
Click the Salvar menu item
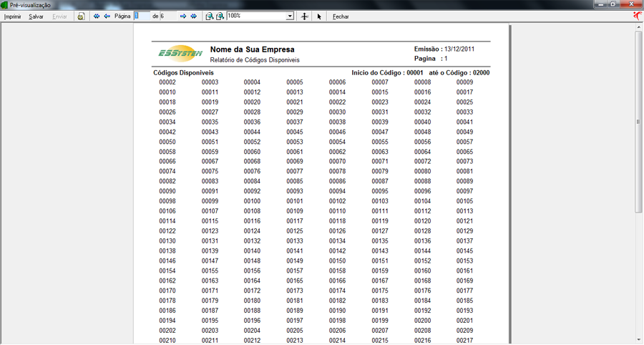(x=36, y=16)
